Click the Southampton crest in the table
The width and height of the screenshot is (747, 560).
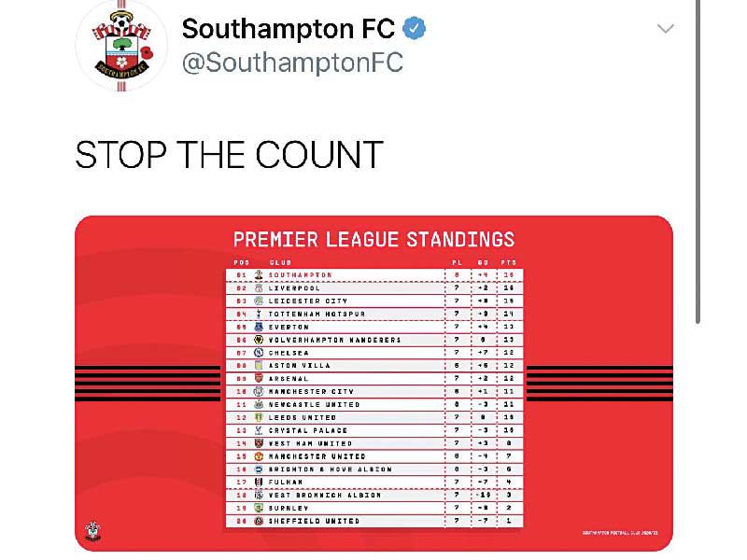[x=257, y=275]
